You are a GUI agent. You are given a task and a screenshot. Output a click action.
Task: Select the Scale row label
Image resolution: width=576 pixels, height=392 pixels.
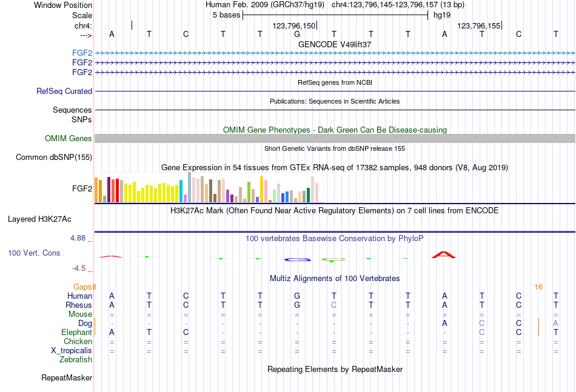tap(82, 15)
